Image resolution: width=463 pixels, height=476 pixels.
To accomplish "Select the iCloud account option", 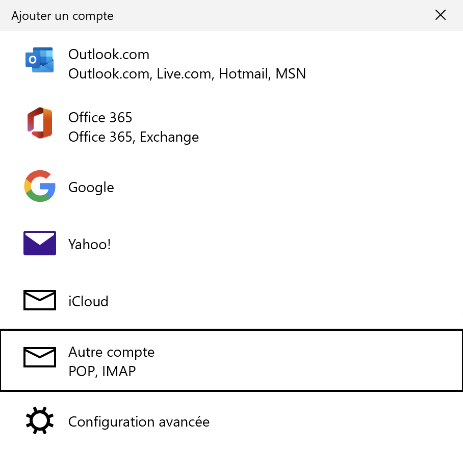I will tap(88, 301).
